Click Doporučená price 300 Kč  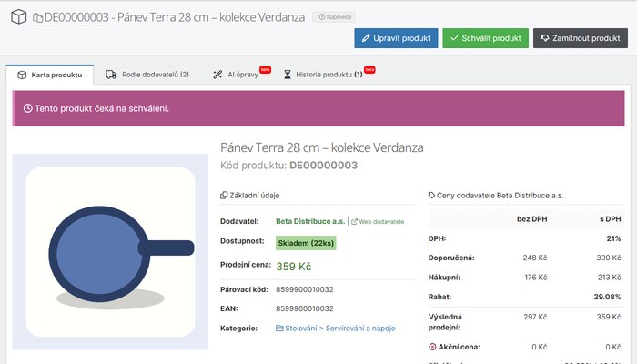(609, 258)
